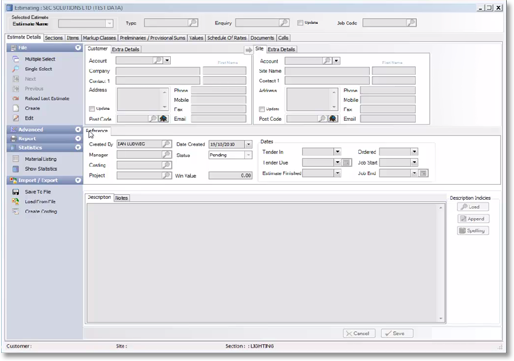Open the Preliminaries / Provisional Sums tab
The width and height of the screenshot is (514, 361).
152,38
